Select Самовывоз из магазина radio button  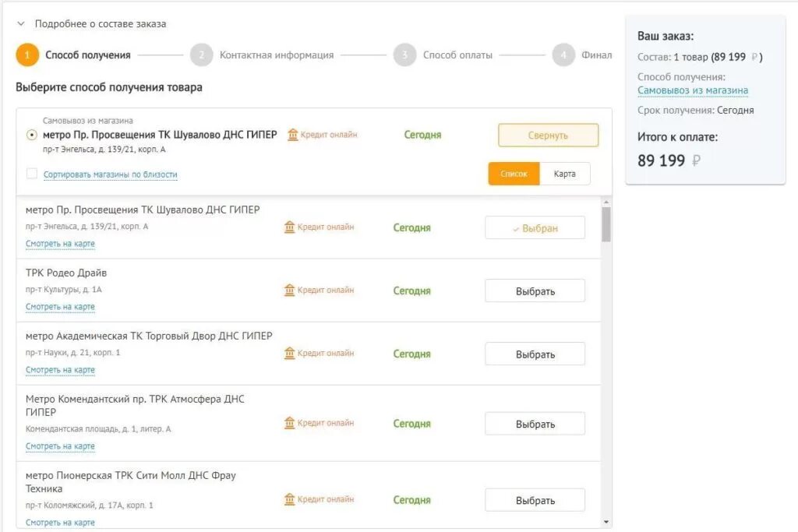point(32,135)
